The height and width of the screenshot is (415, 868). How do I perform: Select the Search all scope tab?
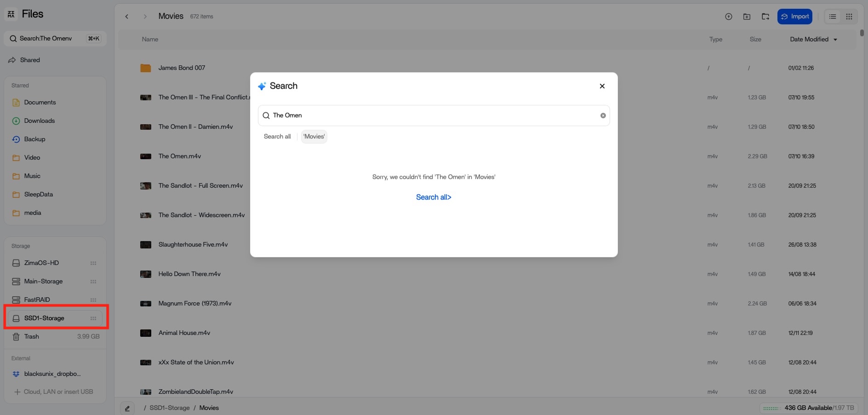[277, 137]
